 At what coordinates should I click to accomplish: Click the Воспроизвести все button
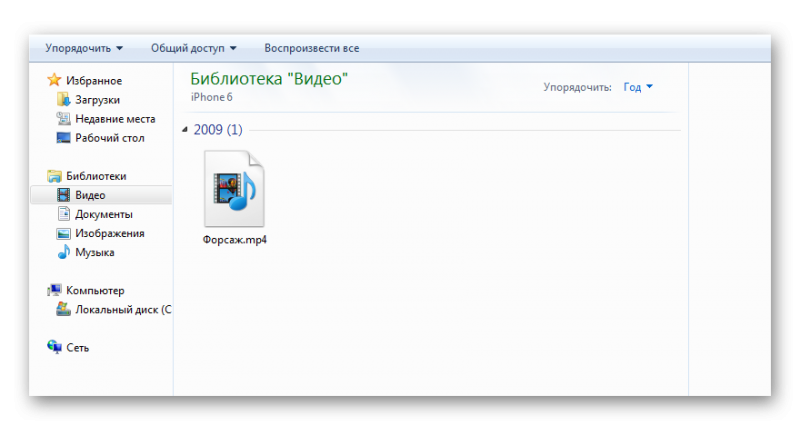pyautogui.click(x=311, y=48)
